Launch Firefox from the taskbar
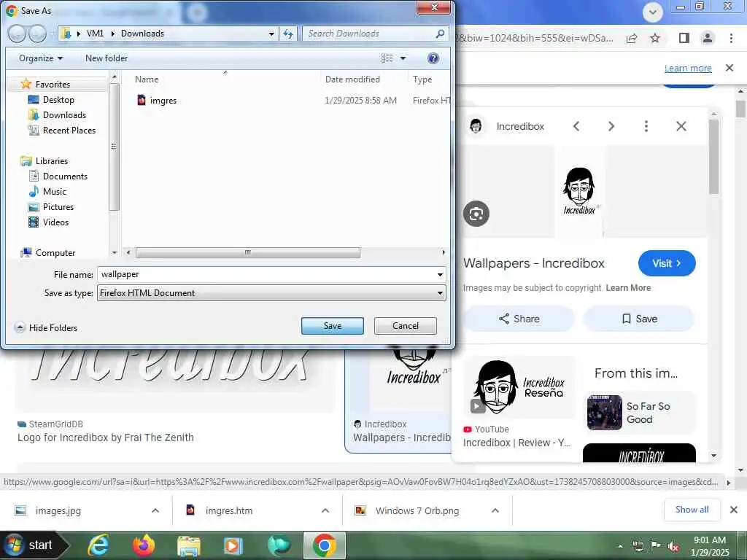This screenshot has height=560, width=747. tap(144, 545)
